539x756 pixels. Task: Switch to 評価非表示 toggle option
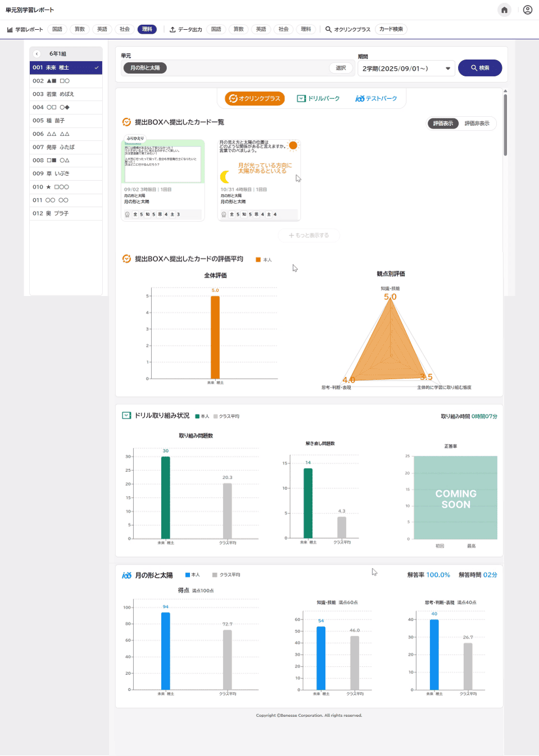(477, 124)
